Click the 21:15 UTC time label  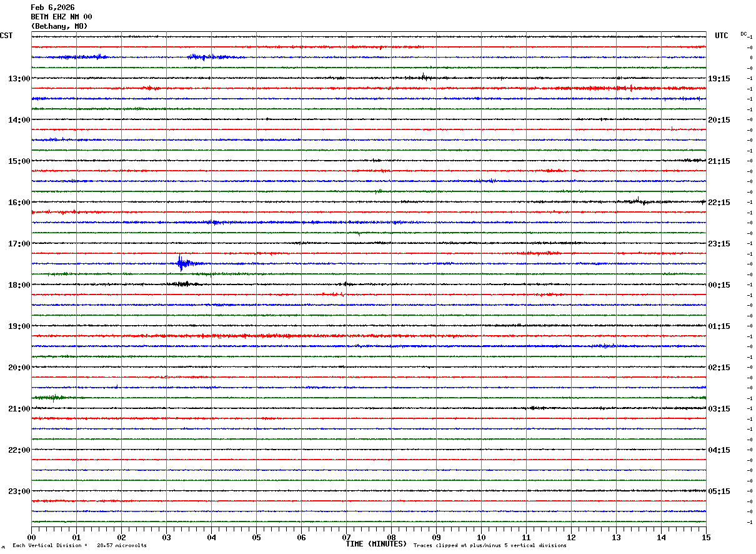719,161
